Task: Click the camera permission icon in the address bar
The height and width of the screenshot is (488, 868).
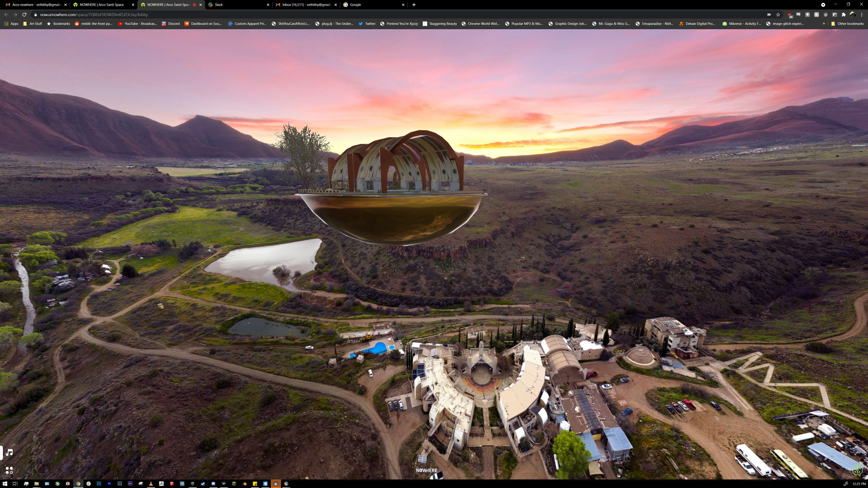Action: (769, 14)
